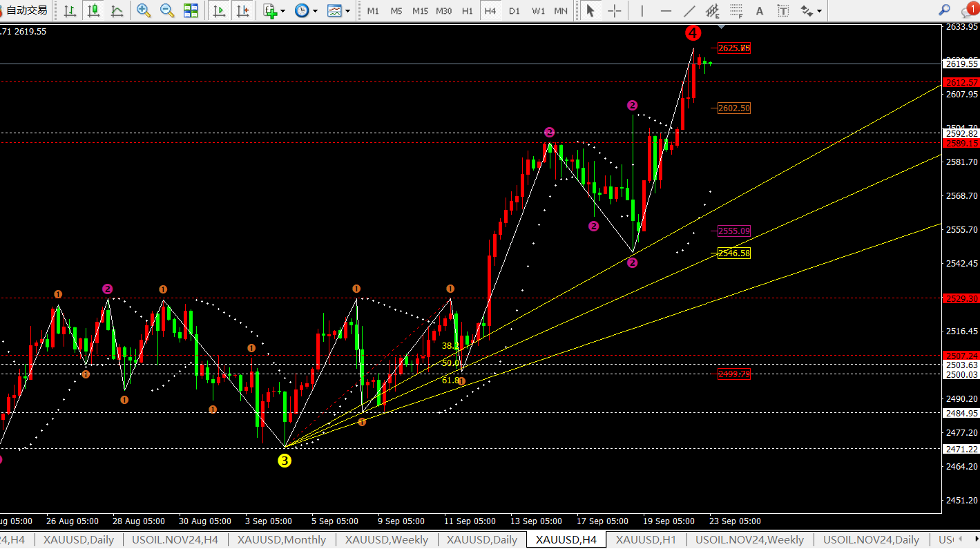Click the 2589.15 red axis level

coord(961,143)
